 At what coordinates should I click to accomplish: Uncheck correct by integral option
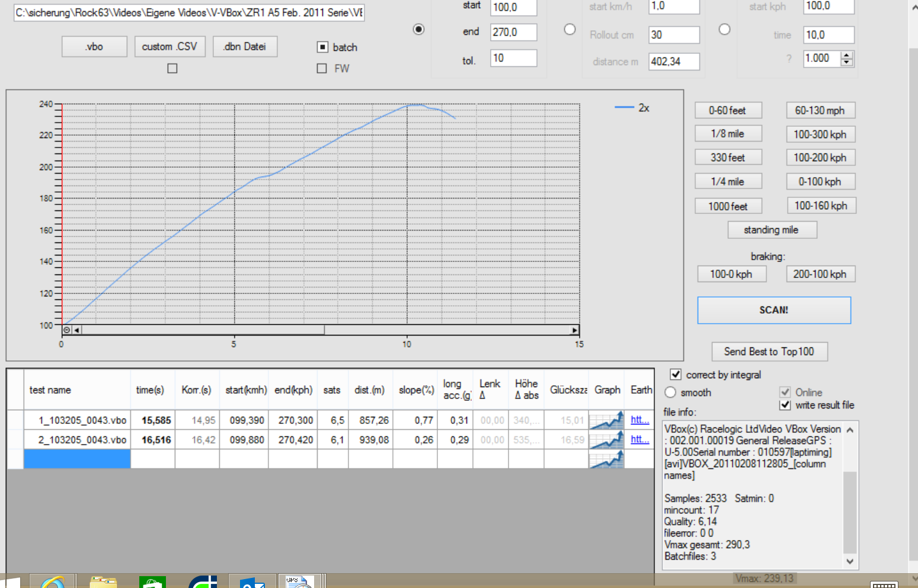676,375
